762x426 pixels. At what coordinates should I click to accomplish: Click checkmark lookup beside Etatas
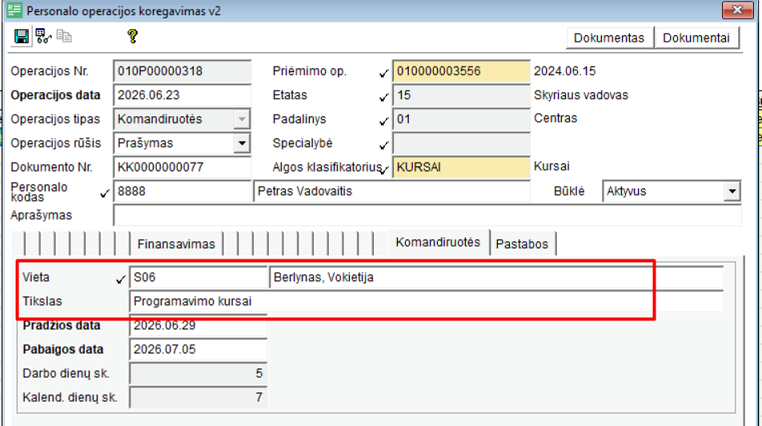(x=384, y=97)
